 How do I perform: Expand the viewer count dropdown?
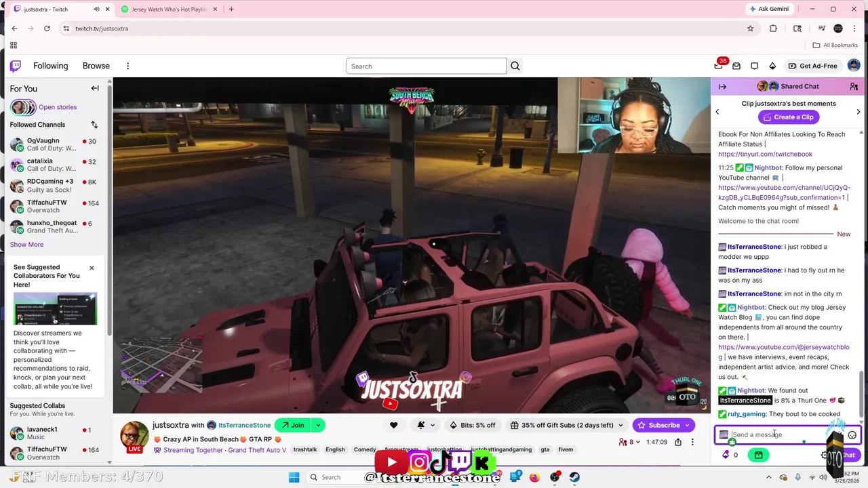(630, 442)
